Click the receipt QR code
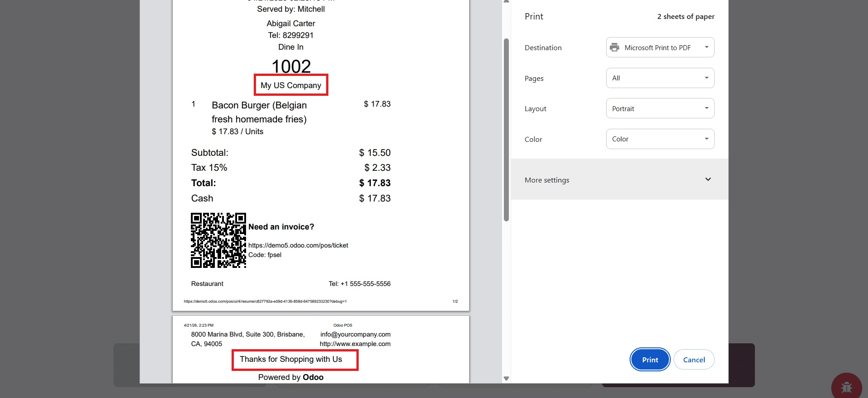The height and width of the screenshot is (398, 868). [x=218, y=240]
